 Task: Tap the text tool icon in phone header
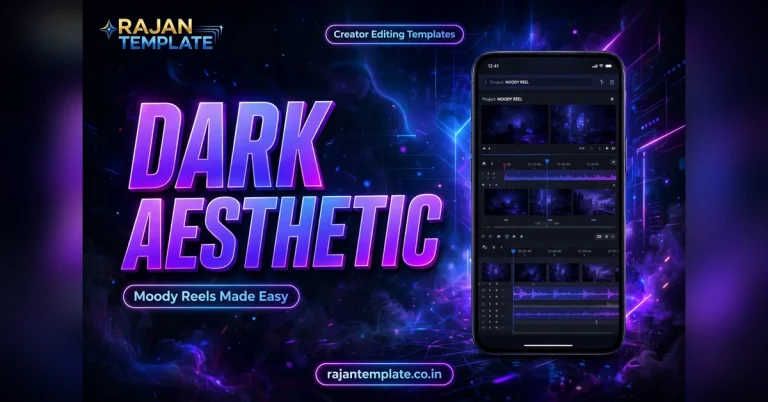click(601, 82)
